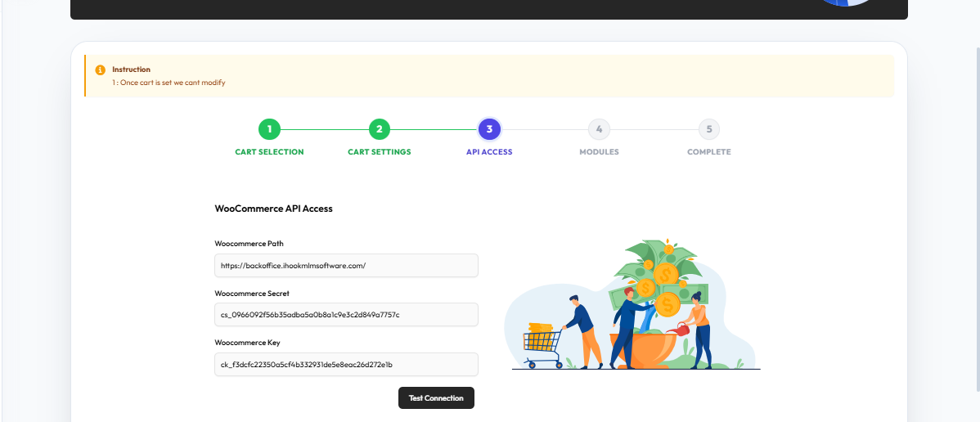Click the Woocommerce Secret input field
Image resolution: width=980 pixels, height=422 pixels.
point(346,315)
